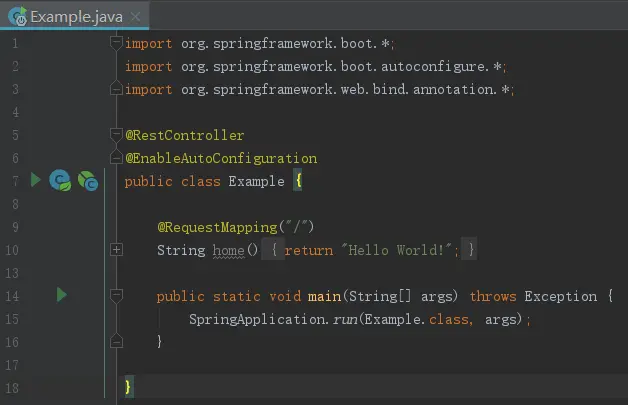Run main method from line 14 gutter arrow
The height and width of the screenshot is (405, 628).
[x=61, y=295]
